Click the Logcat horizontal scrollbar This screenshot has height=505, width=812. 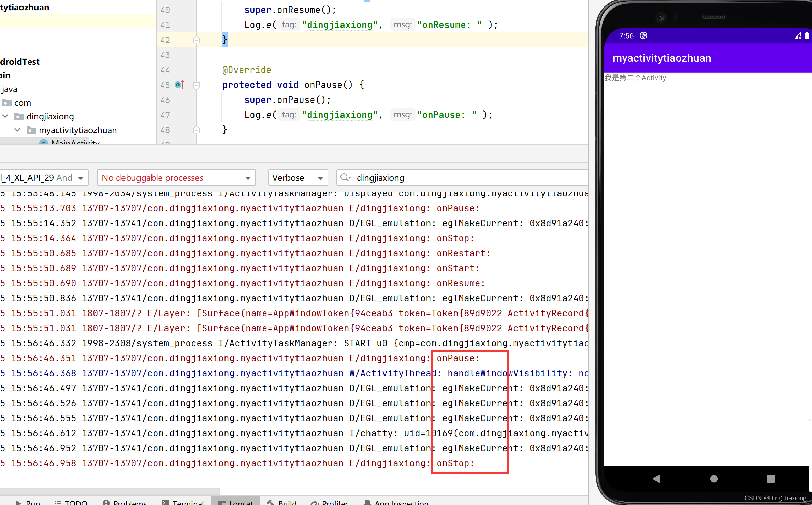click(110, 491)
